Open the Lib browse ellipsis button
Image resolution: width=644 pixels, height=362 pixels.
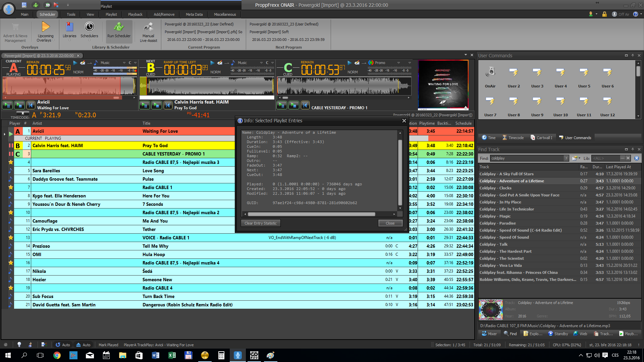coord(622,158)
